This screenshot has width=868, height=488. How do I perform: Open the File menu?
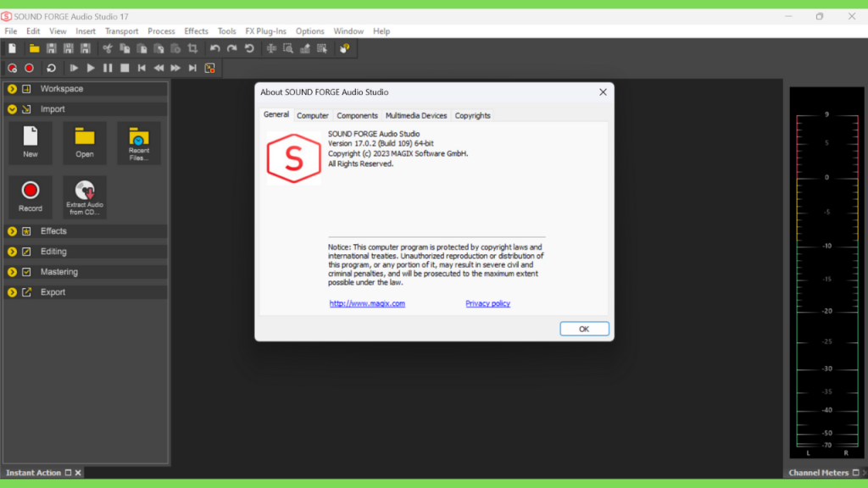click(10, 31)
